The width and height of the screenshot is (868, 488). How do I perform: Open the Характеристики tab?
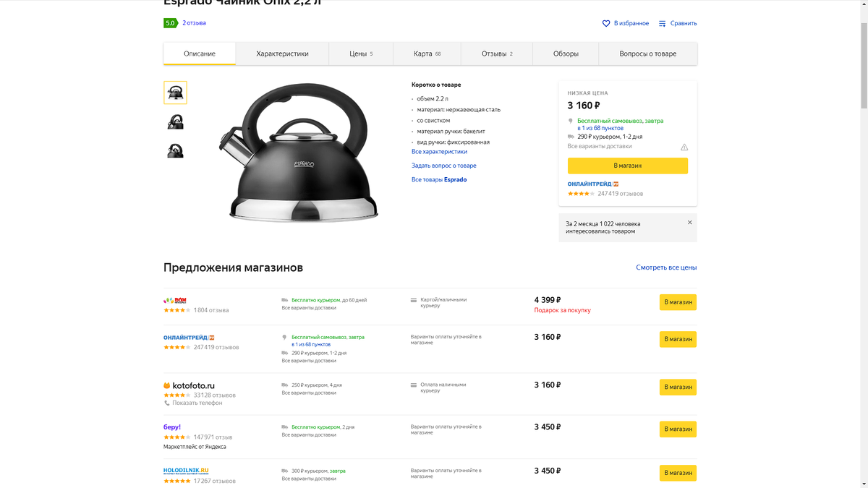(282, 53)
